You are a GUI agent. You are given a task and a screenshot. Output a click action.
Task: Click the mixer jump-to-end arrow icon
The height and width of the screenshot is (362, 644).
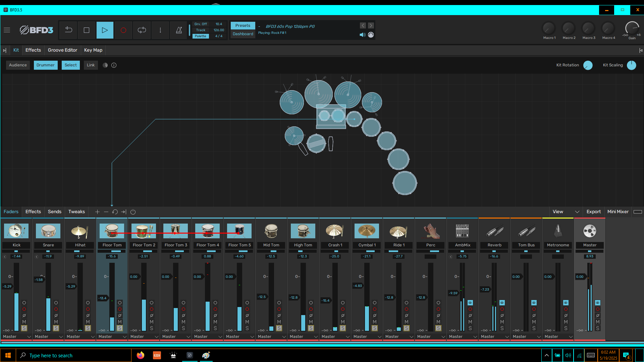(x=124, y=212)
